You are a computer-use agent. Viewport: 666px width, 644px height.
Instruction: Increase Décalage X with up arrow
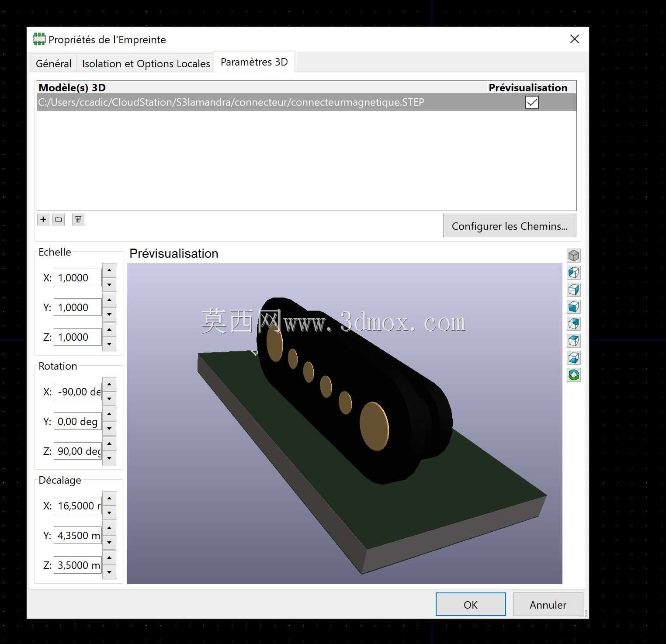[109, 498]
